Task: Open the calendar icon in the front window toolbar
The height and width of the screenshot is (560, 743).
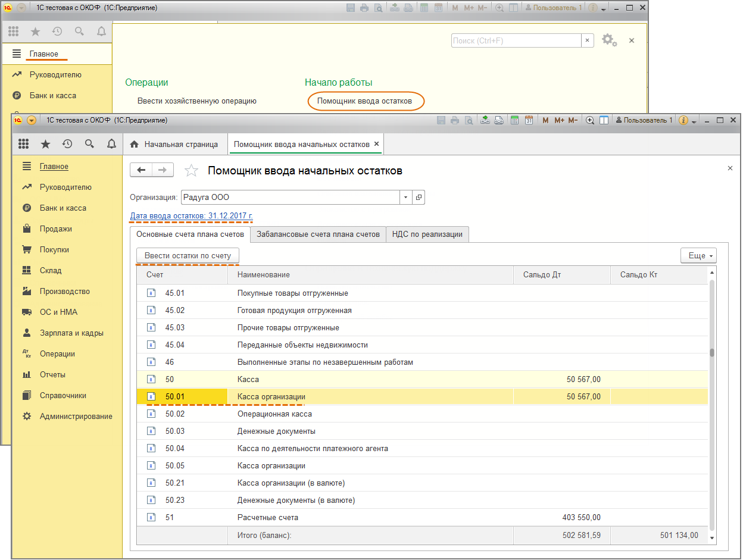Action: [x=529, y=120]
